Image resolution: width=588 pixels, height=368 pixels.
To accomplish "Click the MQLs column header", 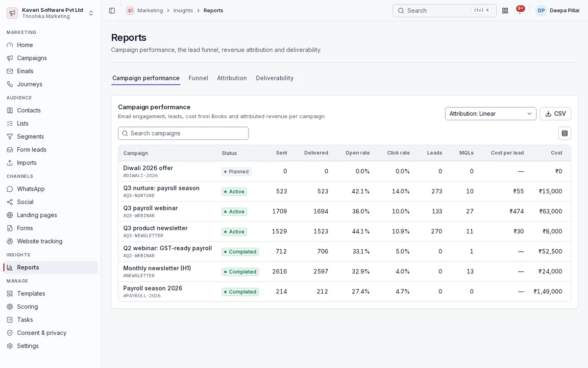I will click(466, 153).
